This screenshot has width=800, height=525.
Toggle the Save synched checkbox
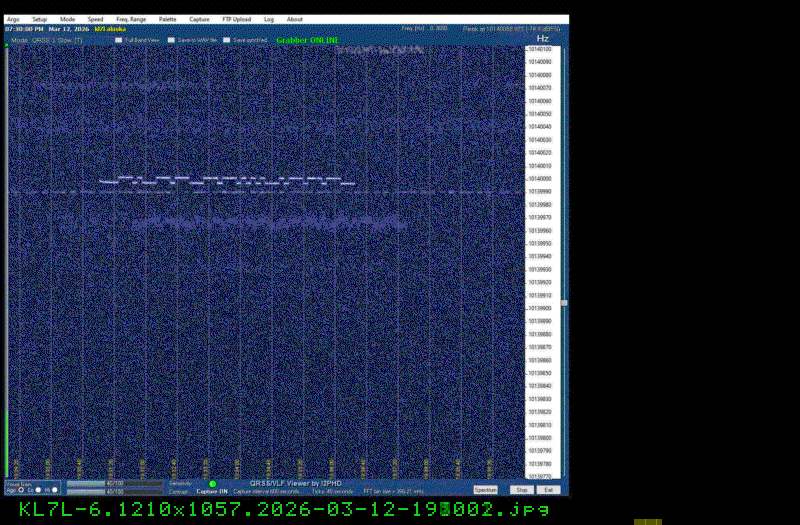pos(227,40)
